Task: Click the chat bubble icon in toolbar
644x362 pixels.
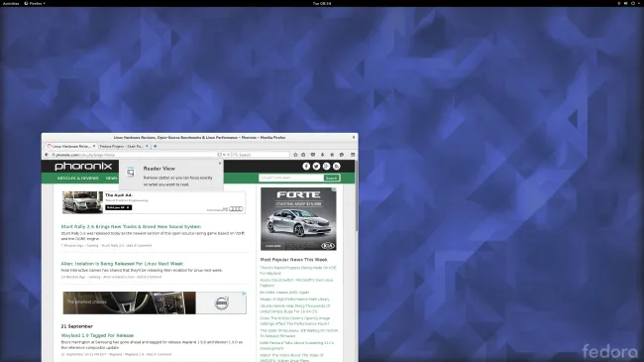Action: 342,155
